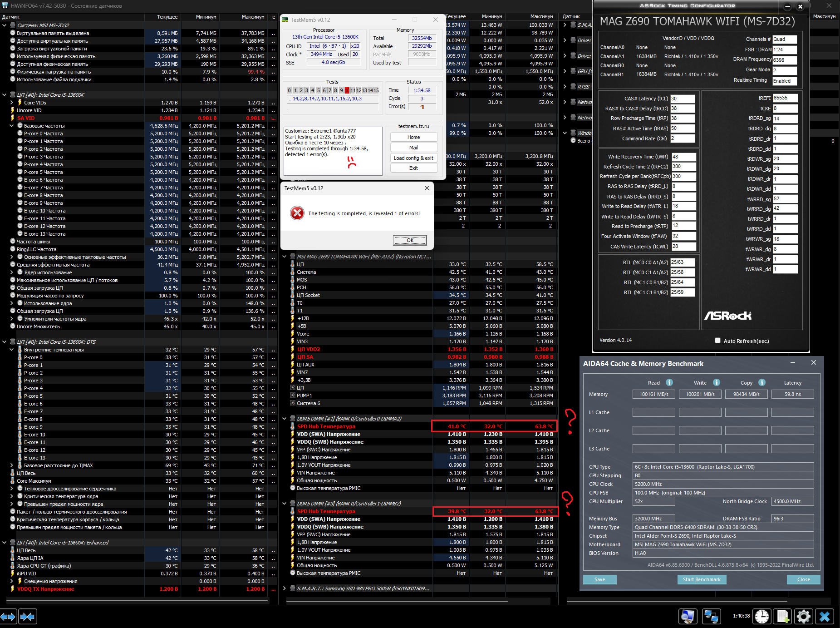Click the SPD Hub thermometer icon for DIMM #1
Image resolution: width=840 pixels, height=628 pixels.
pyautogui.click(x=292, y=426)
